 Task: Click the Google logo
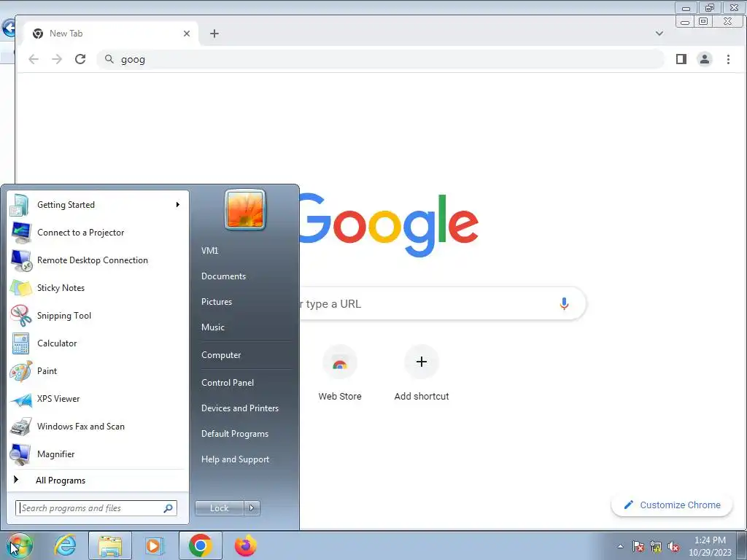(x=388, y=224)
